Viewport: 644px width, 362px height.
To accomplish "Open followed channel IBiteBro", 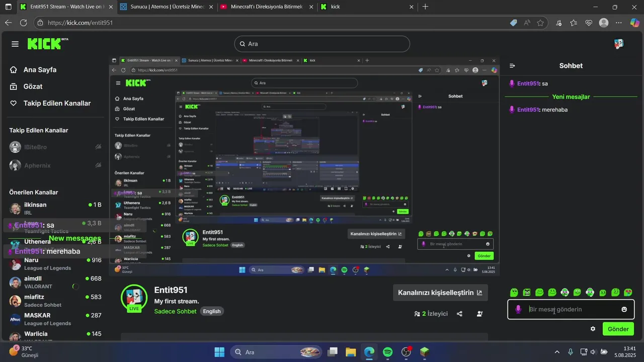I will [x=55, y=147].
